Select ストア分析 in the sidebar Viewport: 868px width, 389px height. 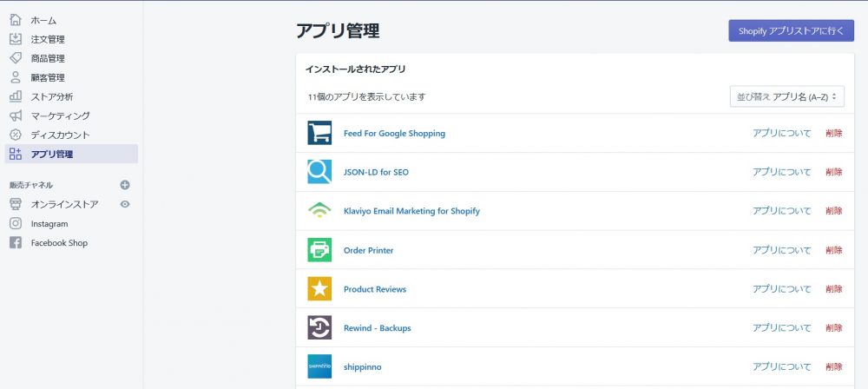click(52, 96)
